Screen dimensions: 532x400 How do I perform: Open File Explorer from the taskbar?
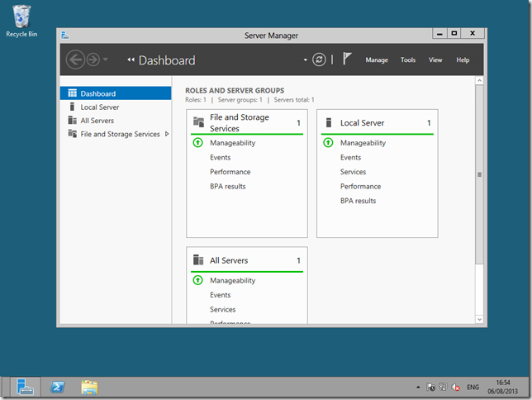tap(89, 387)
